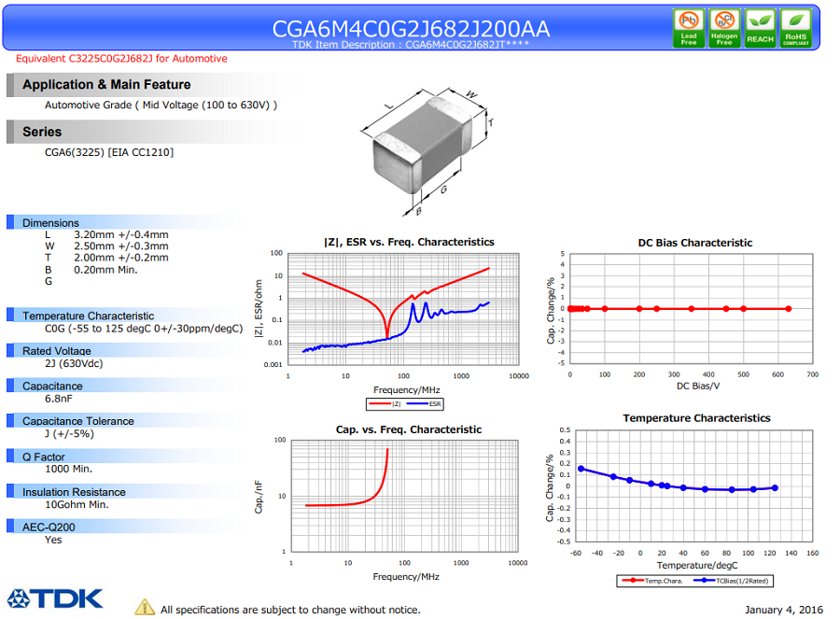
Task: Click |Z|, ESR vs. Freq. Characteristics title
Action: (x=410, y=242)
